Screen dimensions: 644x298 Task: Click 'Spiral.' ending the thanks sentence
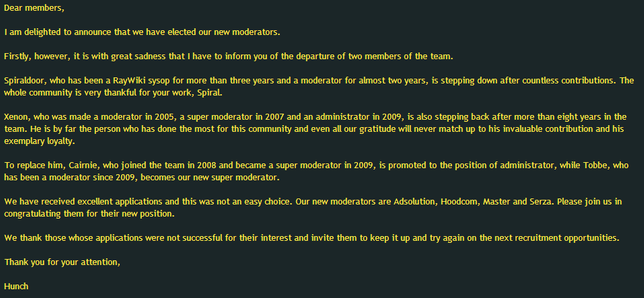211,93
